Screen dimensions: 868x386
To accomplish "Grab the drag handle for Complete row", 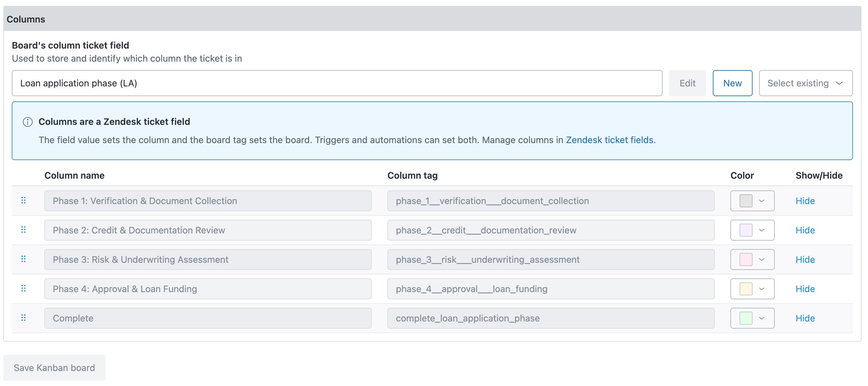I will 23,318.
